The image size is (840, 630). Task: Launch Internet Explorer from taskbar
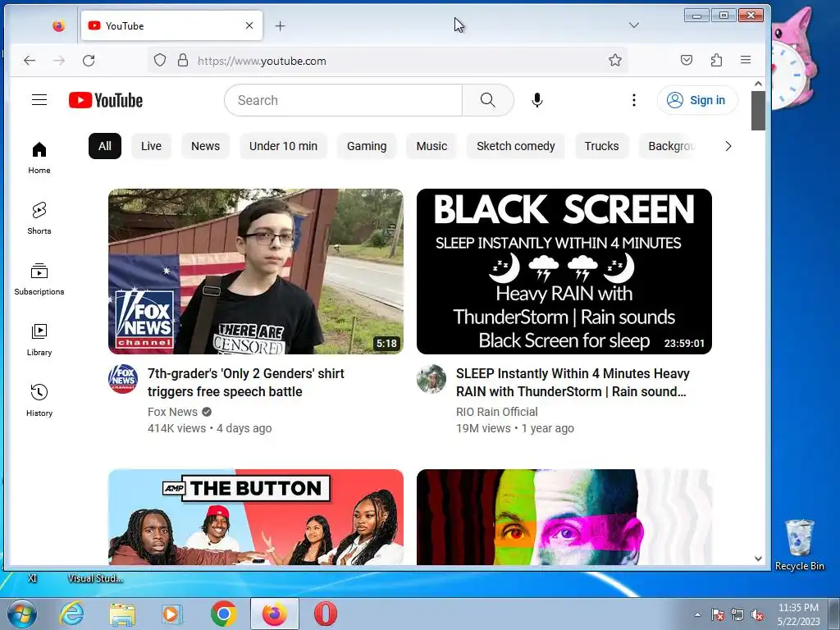tap(71, 614)
